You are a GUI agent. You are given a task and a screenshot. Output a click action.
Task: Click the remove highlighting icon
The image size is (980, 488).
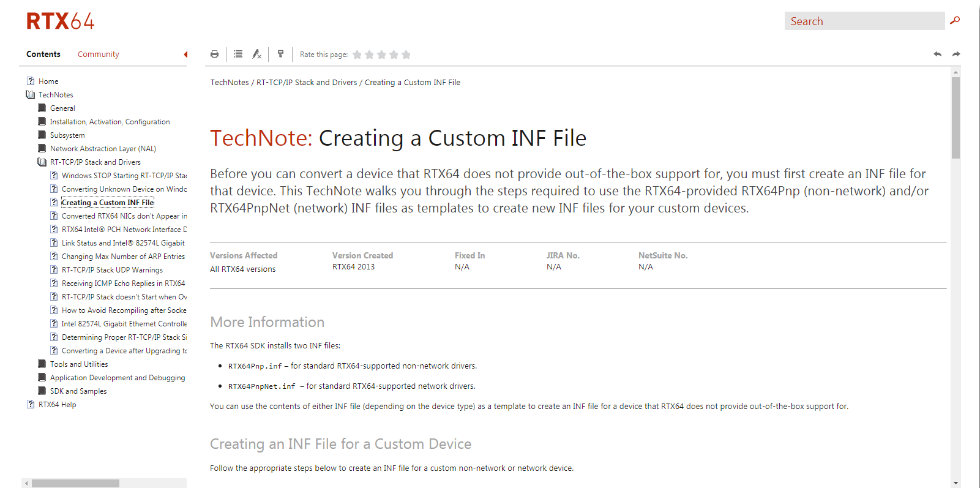click(257, 54)
